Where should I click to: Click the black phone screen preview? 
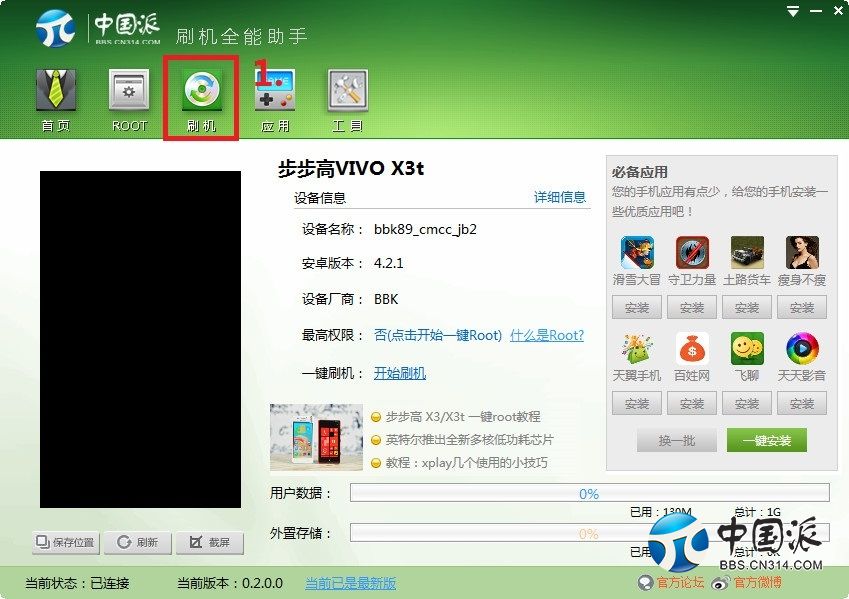click(140, 340)
